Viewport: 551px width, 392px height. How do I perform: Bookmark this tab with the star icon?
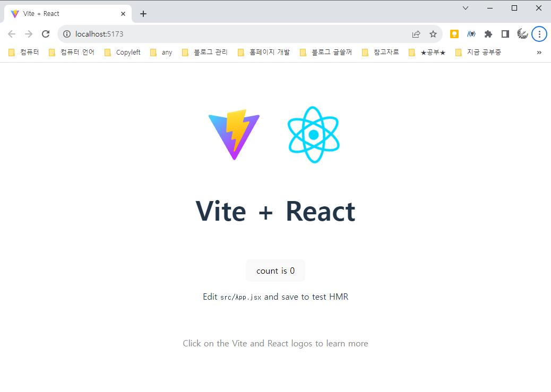click(433, 34)
